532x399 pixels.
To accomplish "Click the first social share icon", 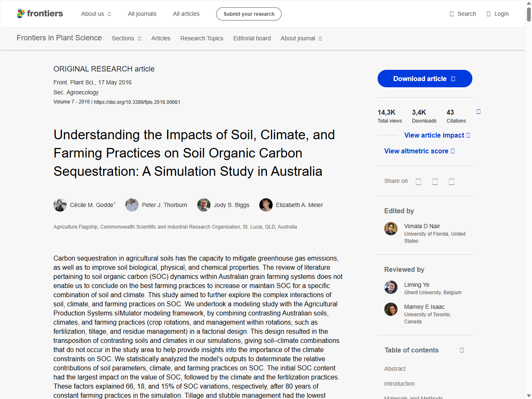I will [418, 182].
